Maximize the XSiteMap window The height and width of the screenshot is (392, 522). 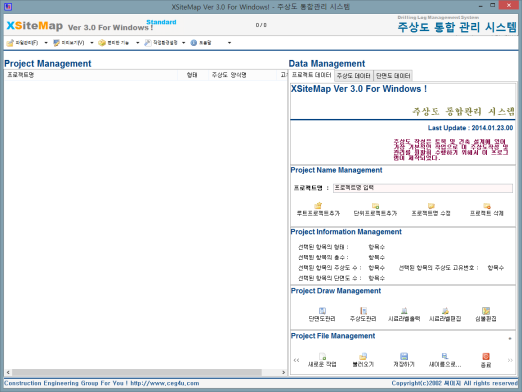click(493, 5)
